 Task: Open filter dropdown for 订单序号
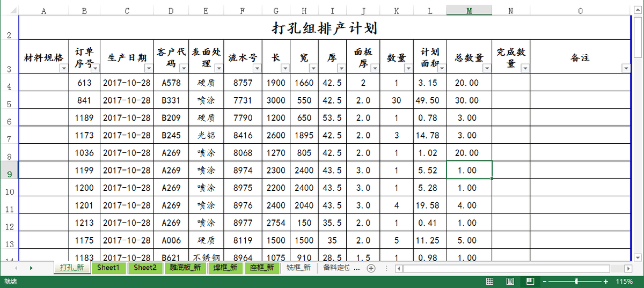[x=95, y=68]
